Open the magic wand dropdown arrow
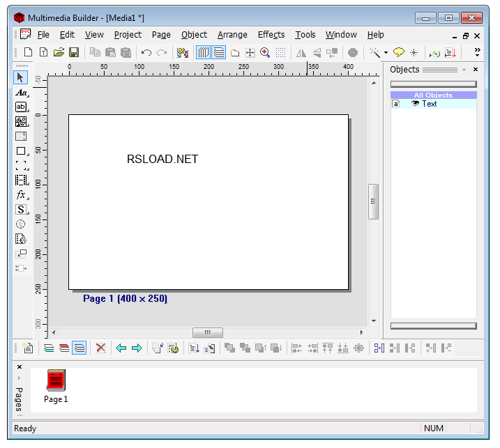The height and width of the screenshot is (448, 500). point(386,53)
